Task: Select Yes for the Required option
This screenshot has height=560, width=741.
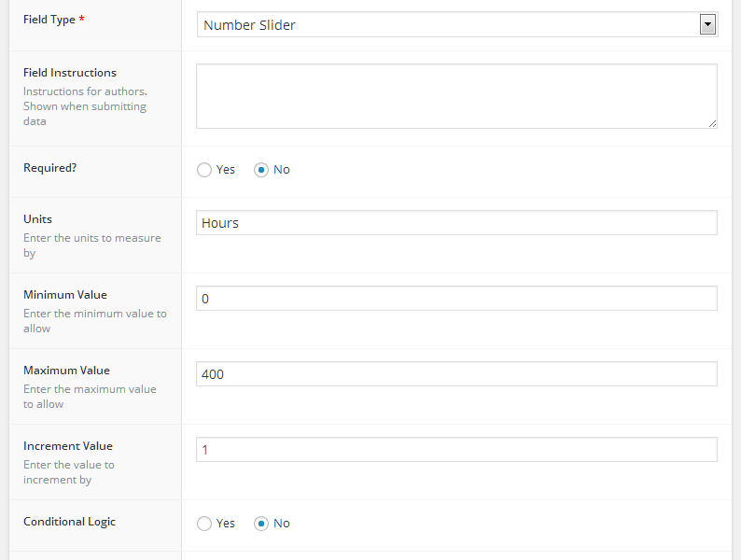Action: [204, 170]
